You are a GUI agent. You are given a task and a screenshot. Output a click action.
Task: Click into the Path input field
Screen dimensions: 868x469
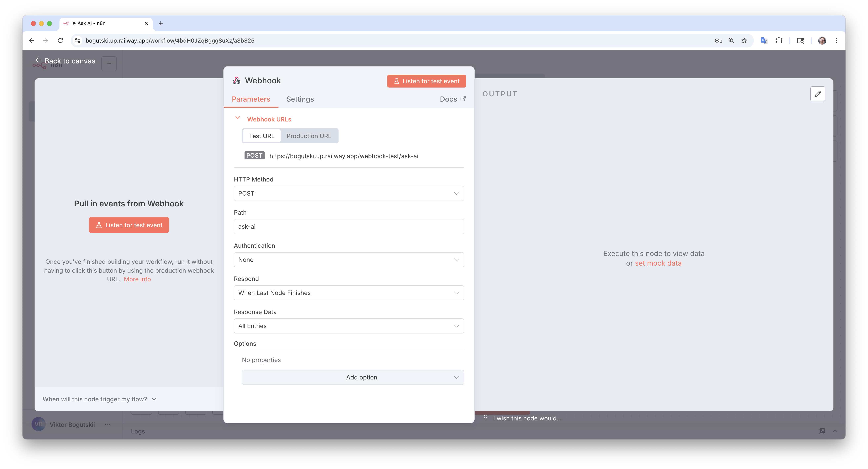click(x=348, y=227)
